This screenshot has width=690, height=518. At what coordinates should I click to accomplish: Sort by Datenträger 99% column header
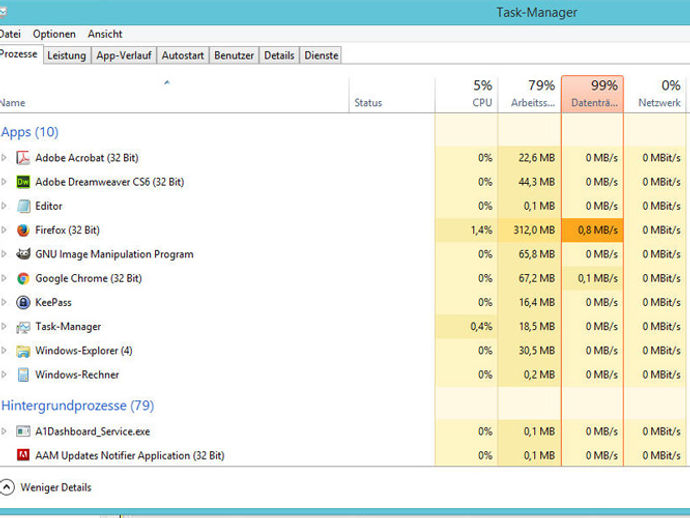[x=592, y=95]
